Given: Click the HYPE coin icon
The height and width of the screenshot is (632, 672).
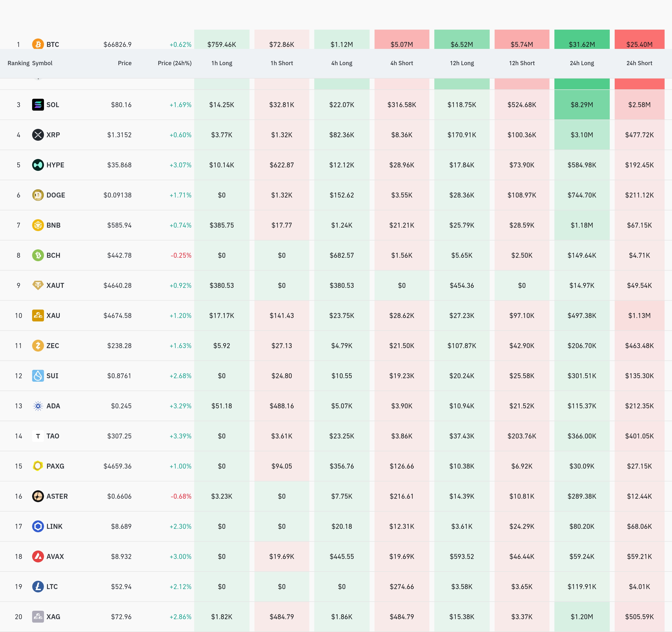Looking at the screenshot, I should click(38, 165).
